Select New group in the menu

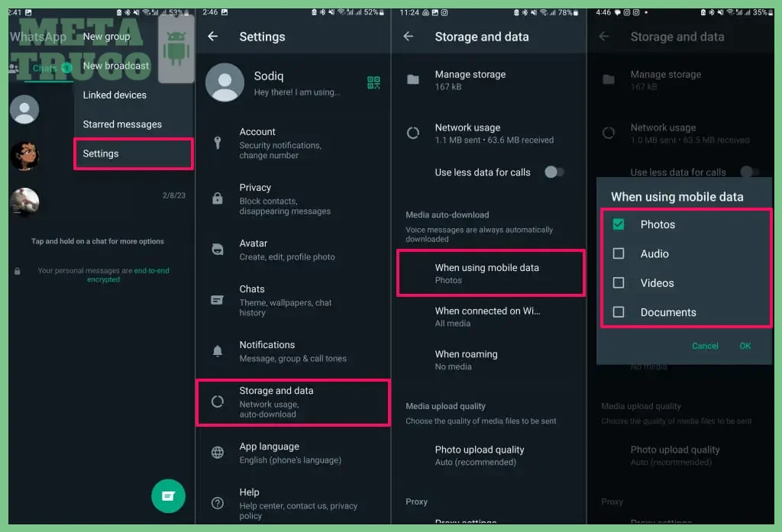106,37
